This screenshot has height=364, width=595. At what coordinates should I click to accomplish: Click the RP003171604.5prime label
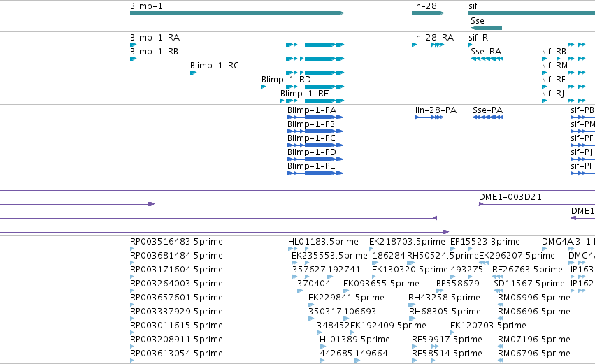[176, 270]
